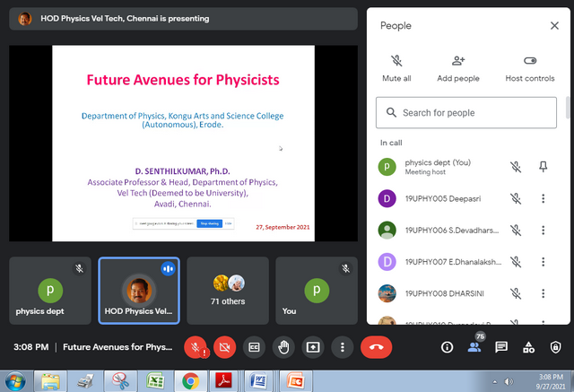Open Host controls in the People panel
574x392 pixels.
[x=529, y=68]
